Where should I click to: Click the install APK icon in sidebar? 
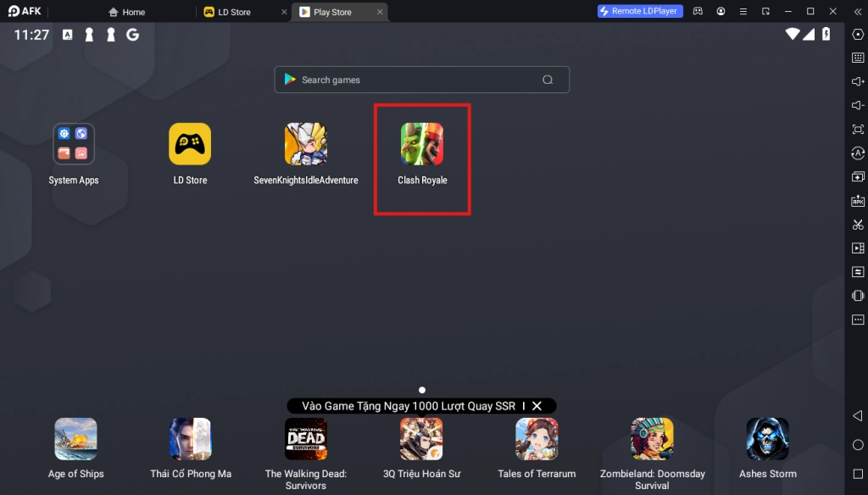pyautogui.click(x=858, y=200)
